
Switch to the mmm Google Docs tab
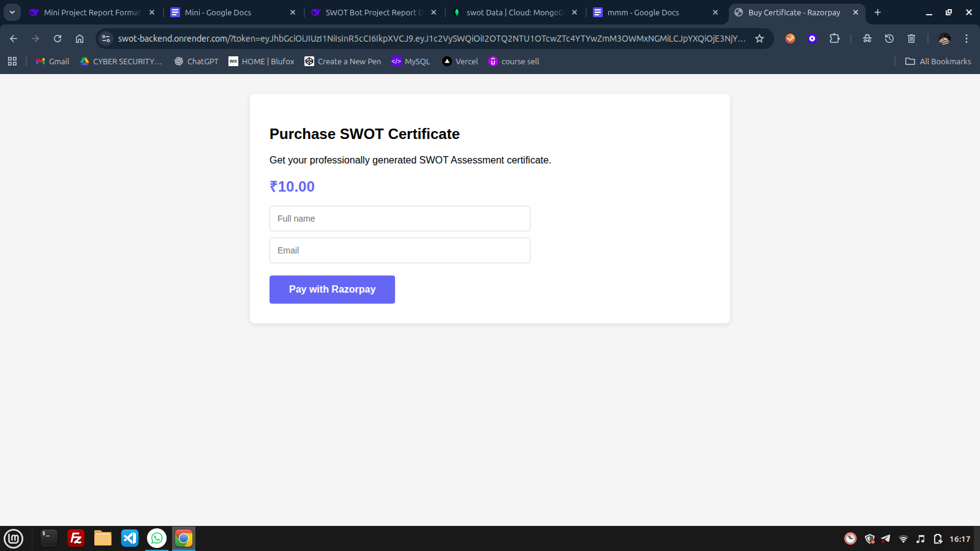(642, 12)
